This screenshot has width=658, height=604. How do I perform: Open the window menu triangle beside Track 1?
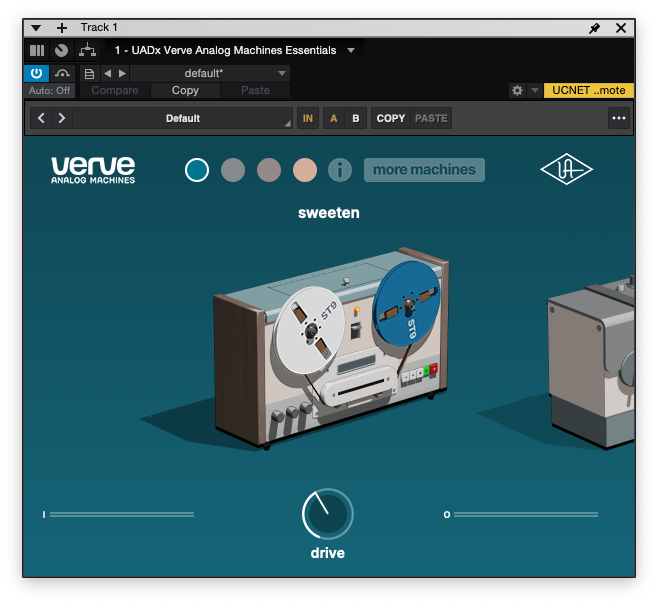(x=36, y=28)
